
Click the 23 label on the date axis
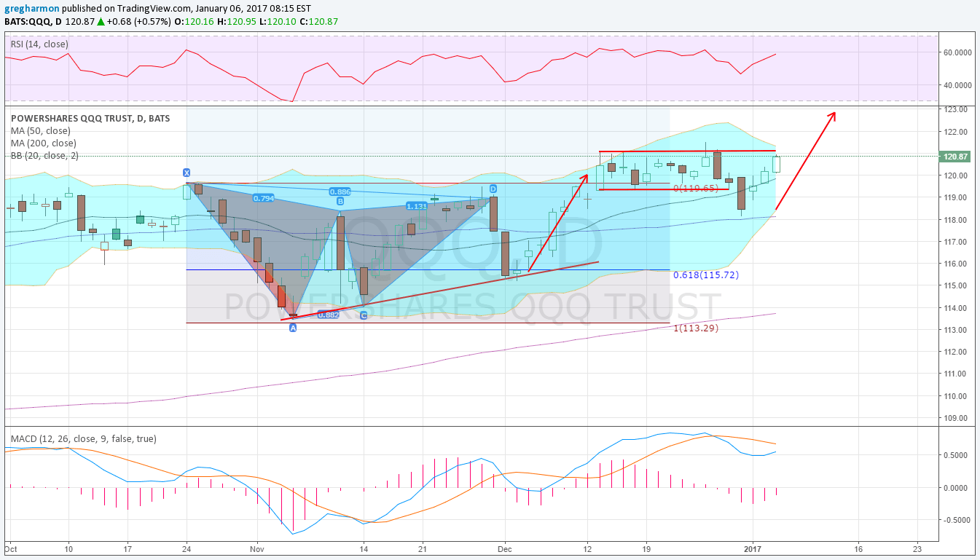(x=917, y=549)
